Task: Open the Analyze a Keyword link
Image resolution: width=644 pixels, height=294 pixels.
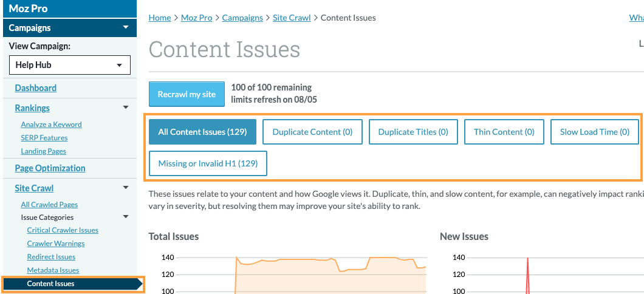Action: (51, 125)
